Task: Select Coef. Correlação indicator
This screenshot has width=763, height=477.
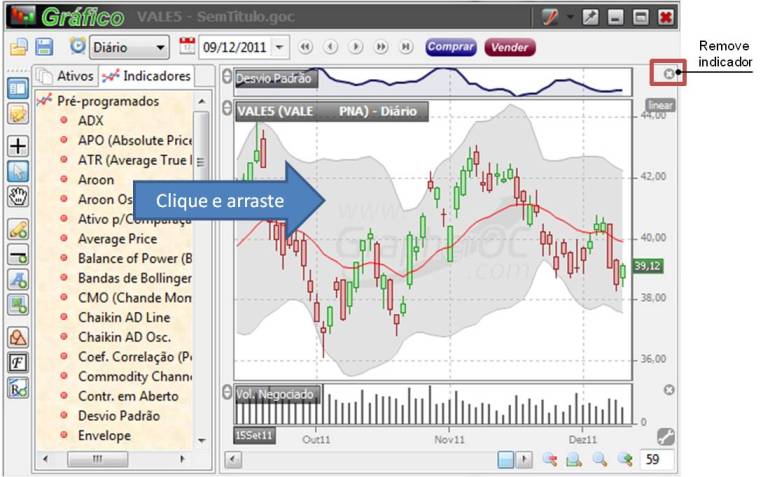Action: tap(135, 357)
